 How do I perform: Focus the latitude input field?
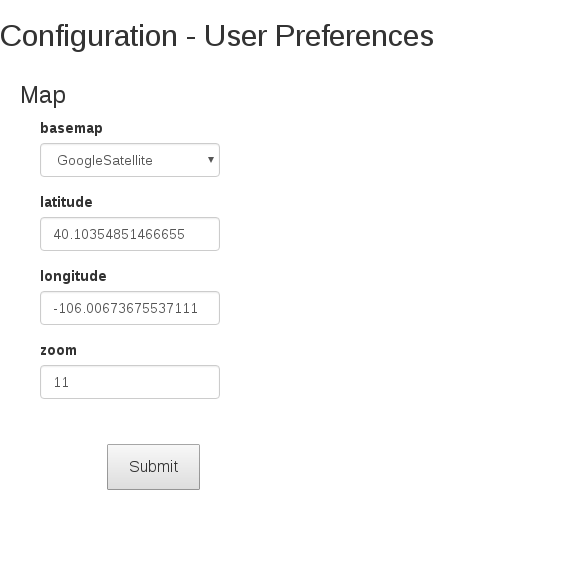(x=130, y=234)
